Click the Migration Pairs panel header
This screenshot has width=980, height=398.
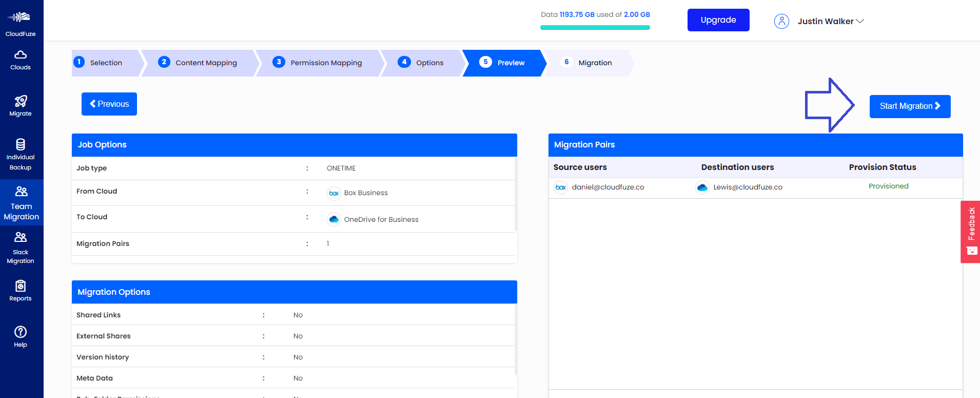[x=755, y=145]
